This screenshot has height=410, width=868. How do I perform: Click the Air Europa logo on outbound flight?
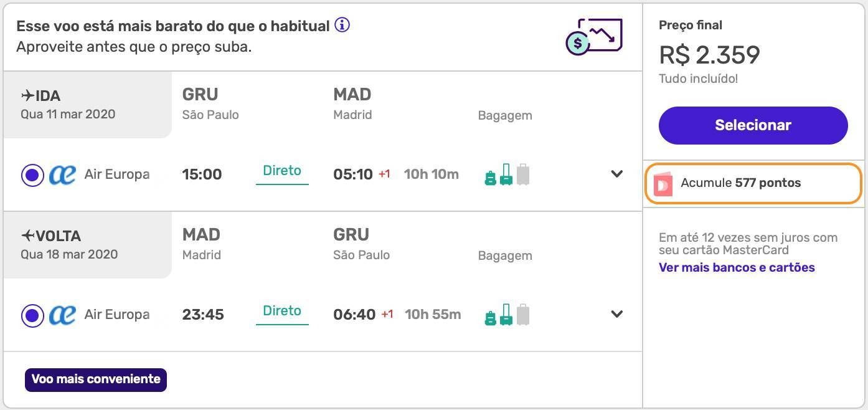coord(62,175)
